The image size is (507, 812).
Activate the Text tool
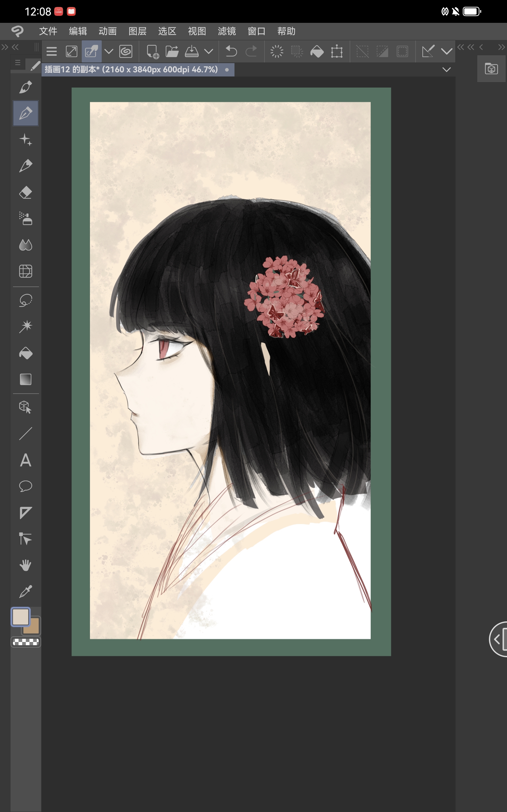[x=25, y=460]
